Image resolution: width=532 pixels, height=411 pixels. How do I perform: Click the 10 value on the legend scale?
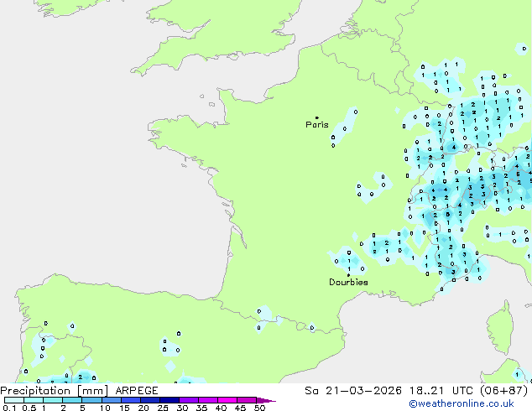coord(103,408)
